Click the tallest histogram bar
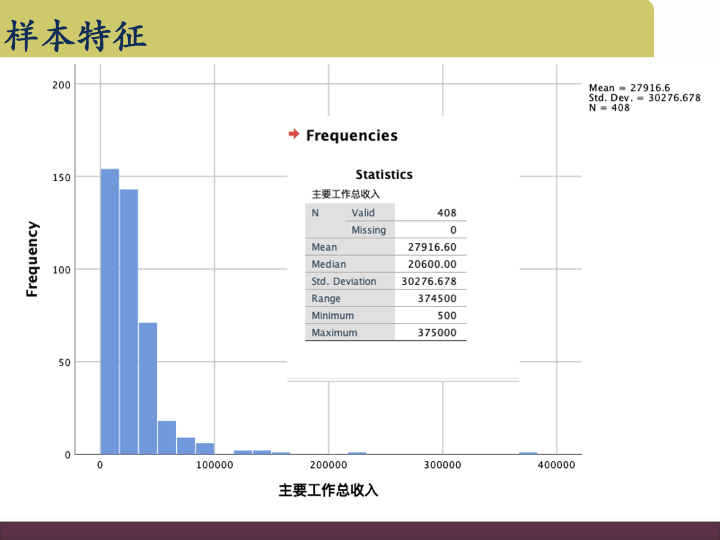720x540 pixels. click(109, 310)
